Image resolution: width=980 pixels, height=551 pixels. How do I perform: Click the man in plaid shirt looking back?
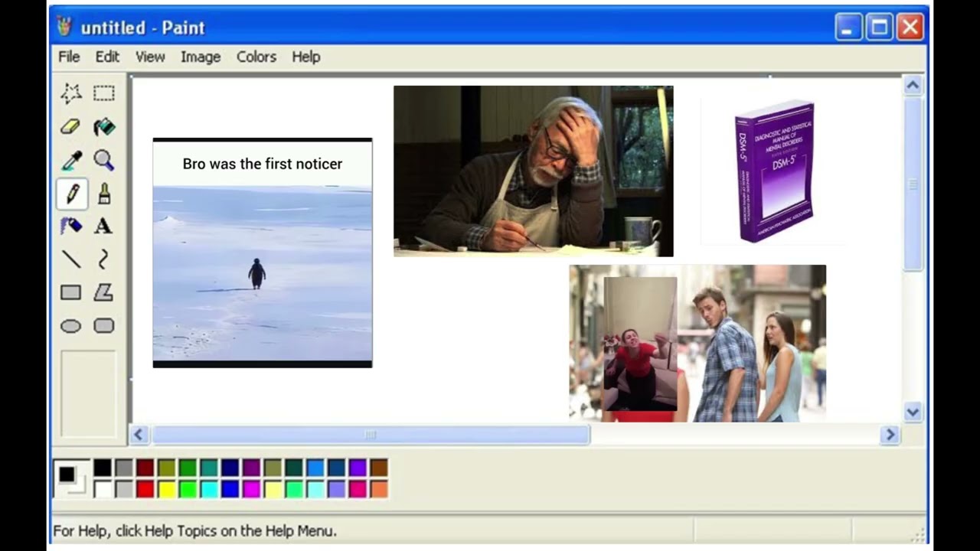pyautogui.click(x=725, y=354)
